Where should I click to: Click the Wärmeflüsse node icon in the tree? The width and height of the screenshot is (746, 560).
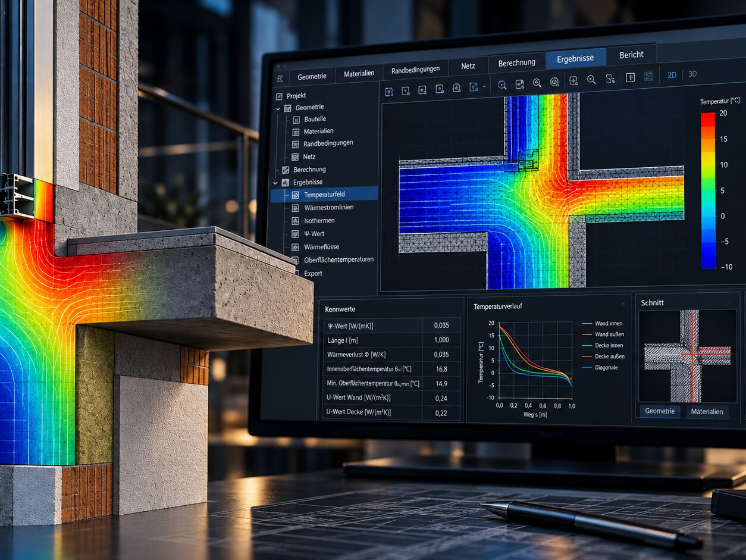tap(296, 247)
